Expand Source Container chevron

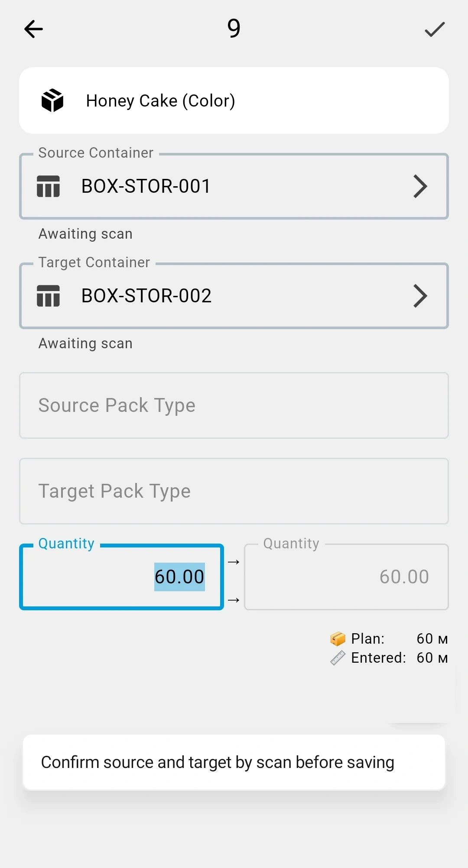pyautogui.click(x=420, y=186)
